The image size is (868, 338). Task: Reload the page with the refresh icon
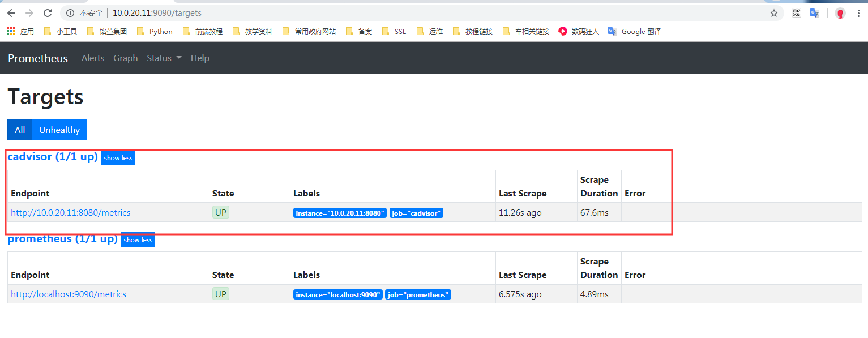pos(48,13)
